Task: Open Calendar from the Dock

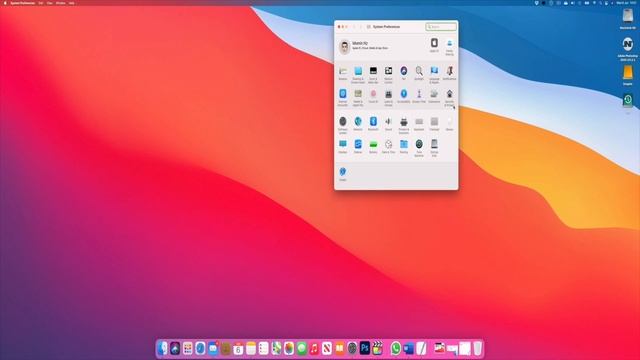Action: point(238,348)
